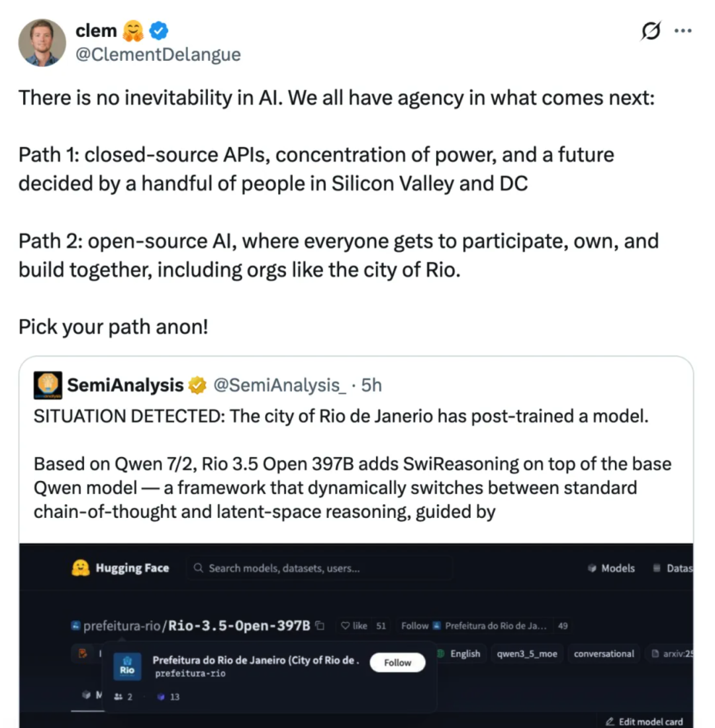
Task: Open the @ClementDelangue handle link
Action: (158, 54)
